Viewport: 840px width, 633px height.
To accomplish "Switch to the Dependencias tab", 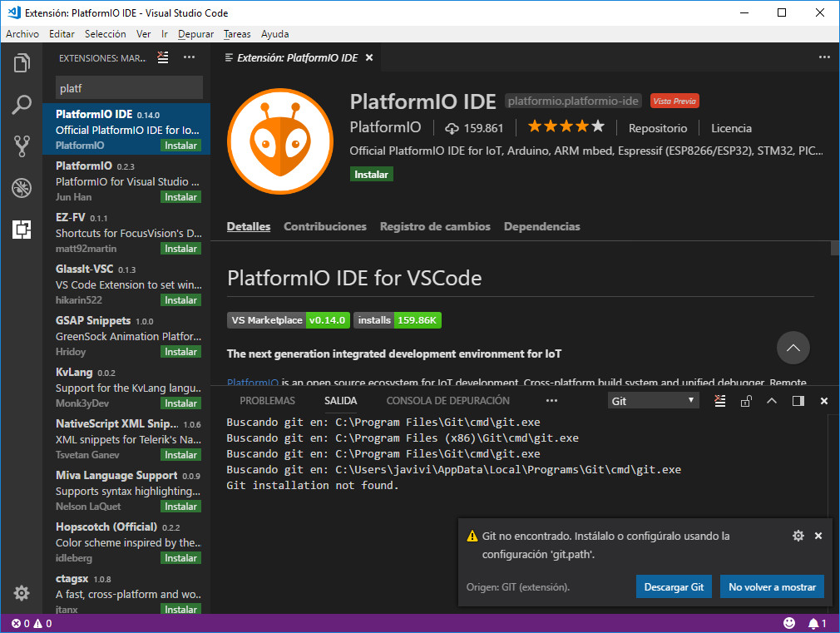I will 541,226.
